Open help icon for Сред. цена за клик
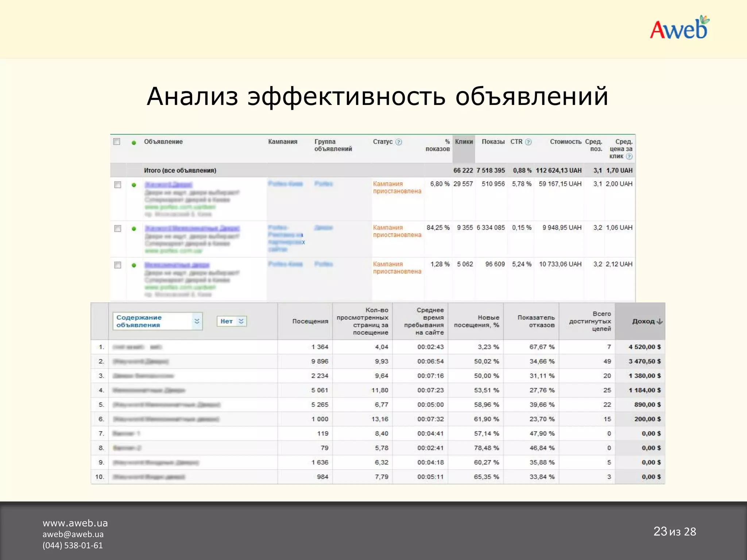The height and width of the screenshot is (560, 747). pos(629,156)
